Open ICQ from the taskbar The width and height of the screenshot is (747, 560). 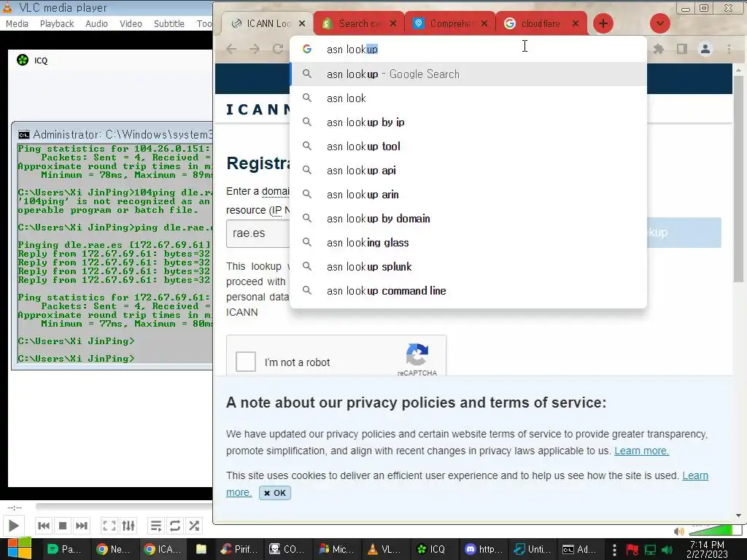431,549
